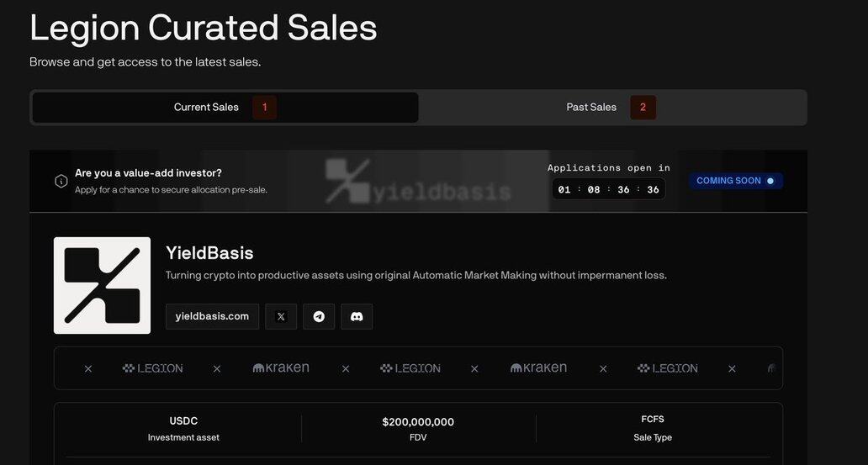Screen dimensions: 868x465
Task: Click the info icon beside value-add investor
Action: pos(61,181)
